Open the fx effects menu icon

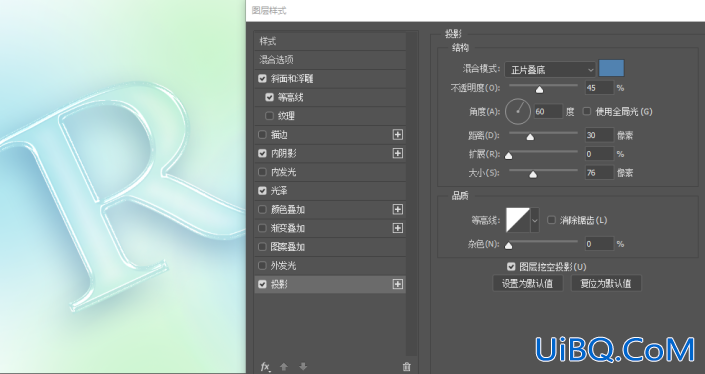click(266, 367)
